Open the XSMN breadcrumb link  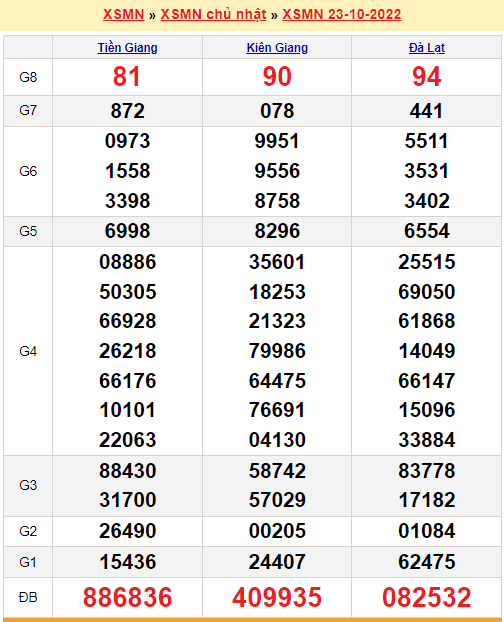[123, 14]
